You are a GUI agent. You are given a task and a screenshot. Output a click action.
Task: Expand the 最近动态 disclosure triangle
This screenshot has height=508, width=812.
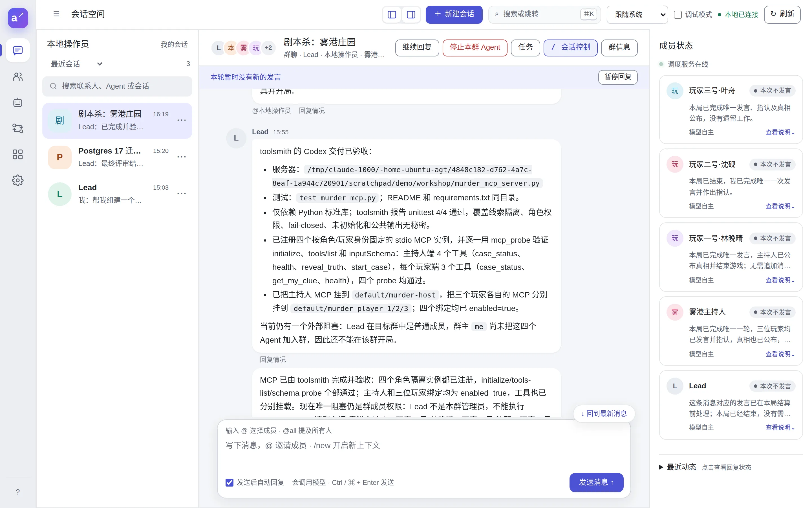(x=661, y=467)
